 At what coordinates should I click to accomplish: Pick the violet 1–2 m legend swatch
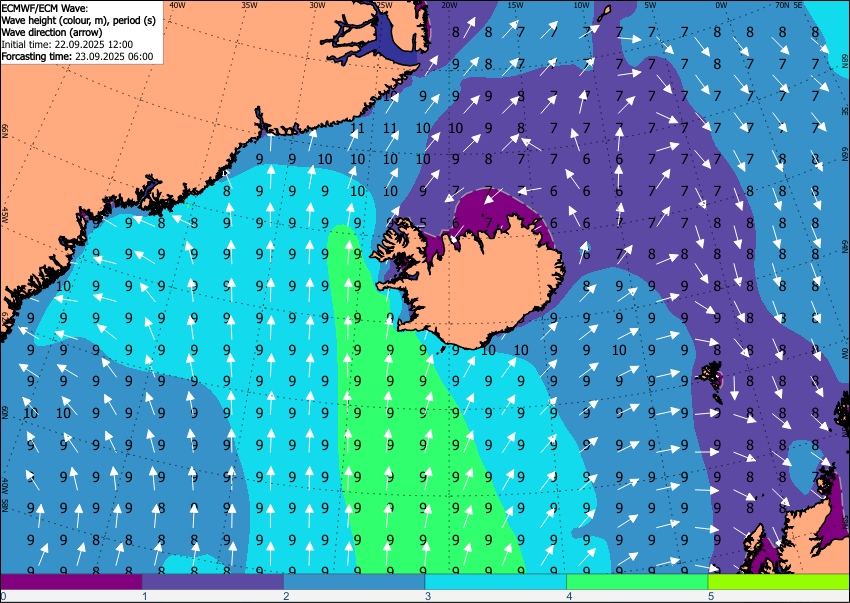(212, 582)
